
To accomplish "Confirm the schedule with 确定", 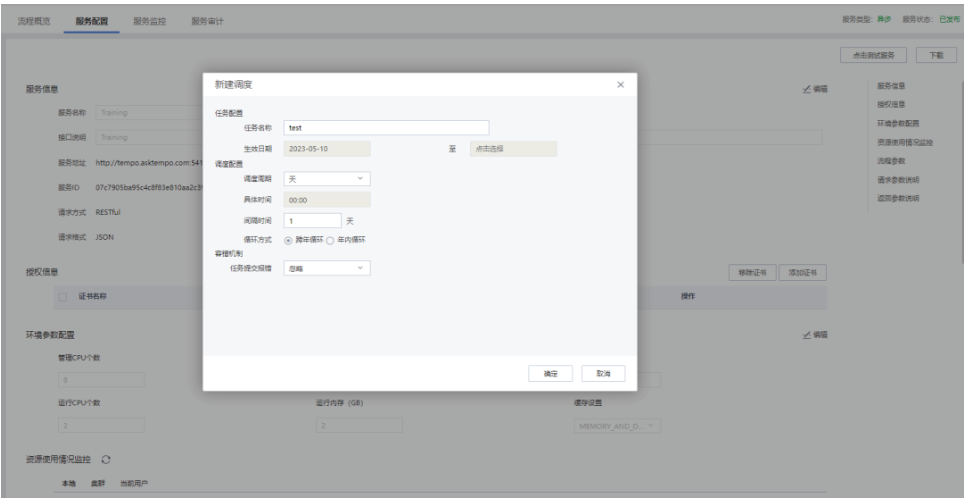I will point(550,373).
